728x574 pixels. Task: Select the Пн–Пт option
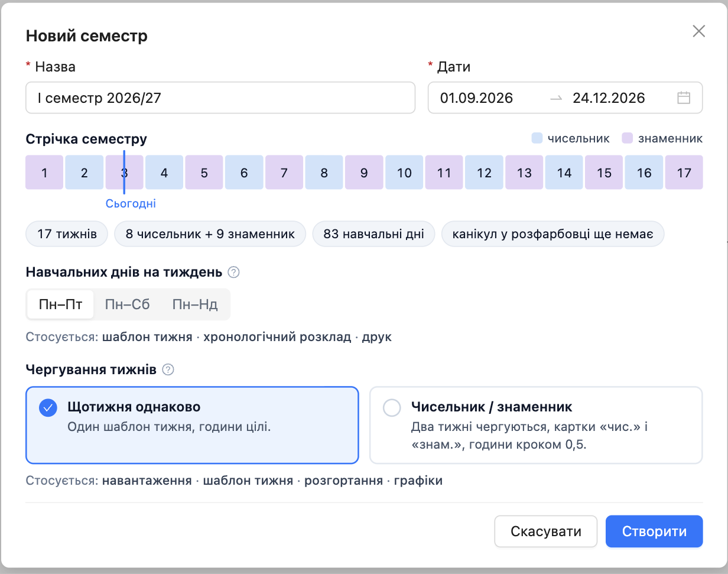click(x=61, y=304)
